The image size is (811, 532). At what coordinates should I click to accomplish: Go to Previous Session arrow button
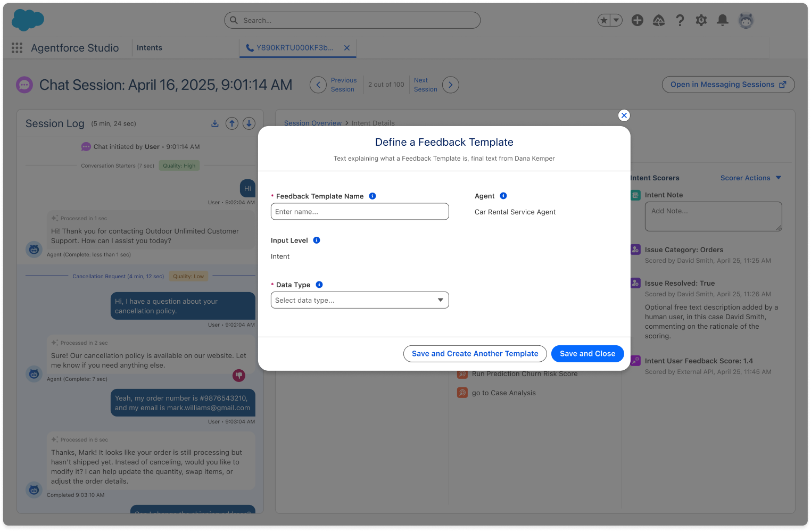[x=318, y=85]
